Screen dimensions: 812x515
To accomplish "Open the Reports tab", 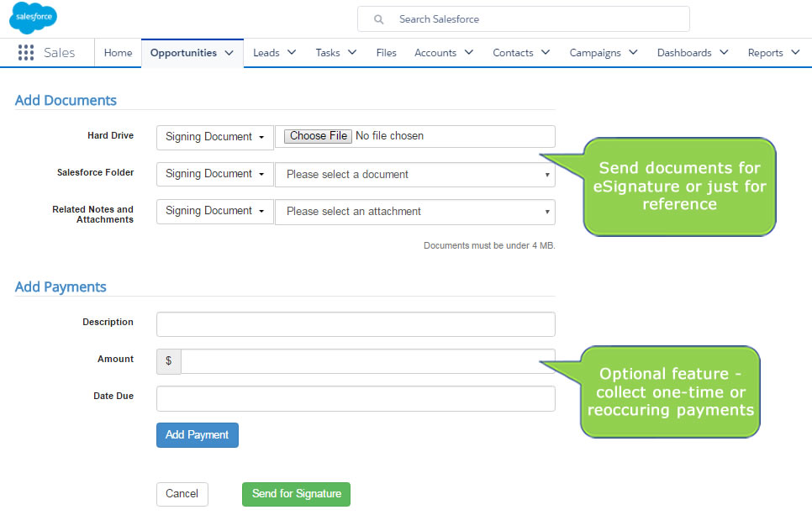I will tap(765, 53).
